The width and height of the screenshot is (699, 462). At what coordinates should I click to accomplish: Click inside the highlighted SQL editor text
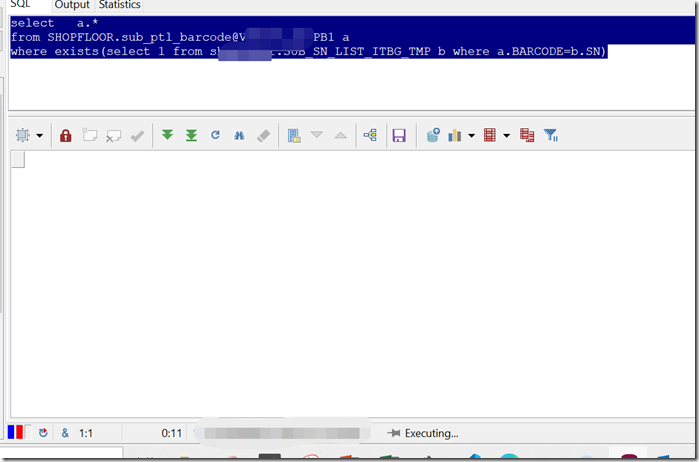pyautogui.click(x=352, y=37)
